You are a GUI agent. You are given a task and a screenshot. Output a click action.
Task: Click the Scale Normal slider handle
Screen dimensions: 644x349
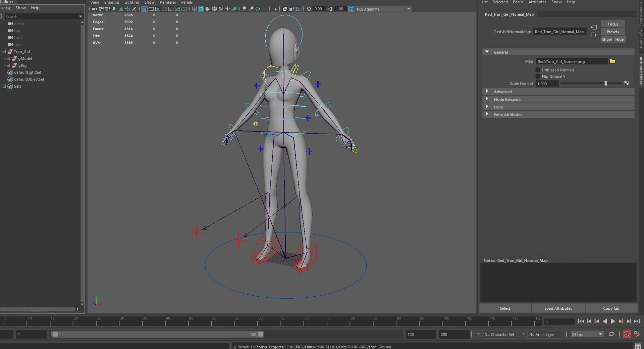pos(606,83)
